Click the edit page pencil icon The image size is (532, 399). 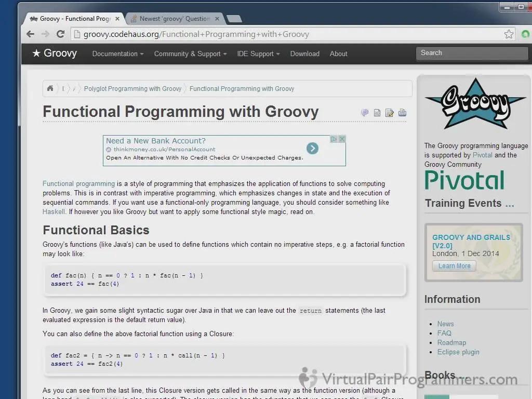[x=390, y=113]
